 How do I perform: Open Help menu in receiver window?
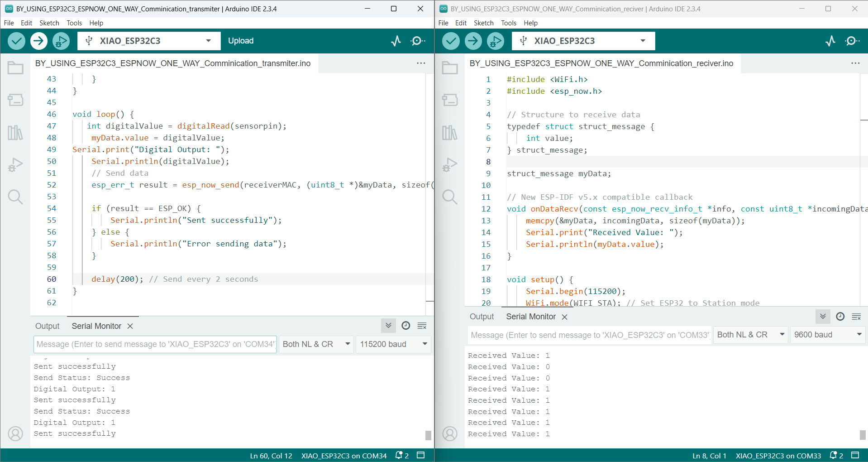pos(531,23)
